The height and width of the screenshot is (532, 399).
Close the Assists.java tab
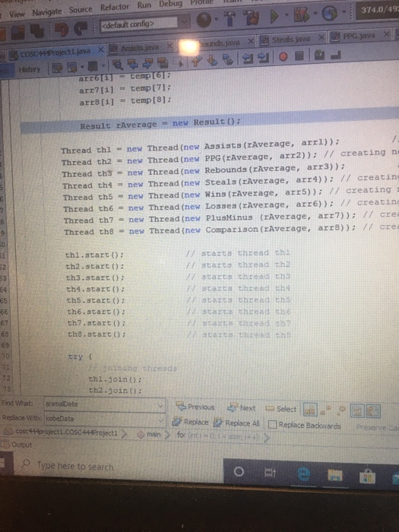tap(169, 46)
